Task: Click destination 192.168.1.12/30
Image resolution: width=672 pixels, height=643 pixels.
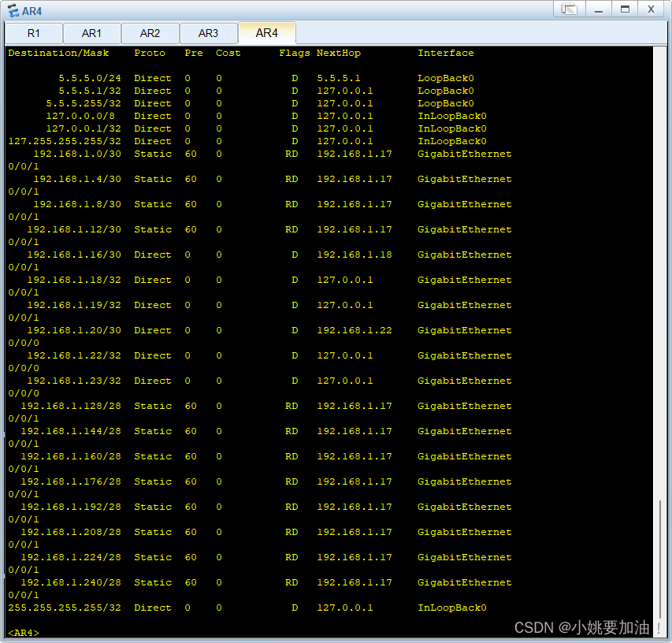Action: click(74, 230)
